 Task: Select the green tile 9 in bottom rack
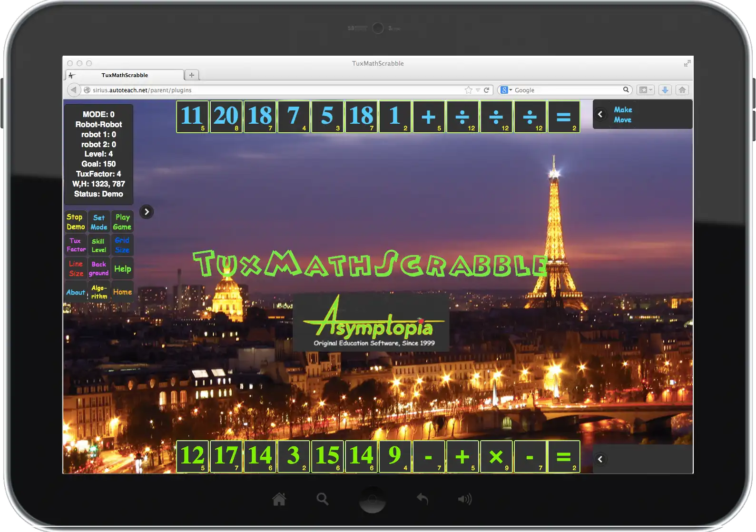coord(395,456)
